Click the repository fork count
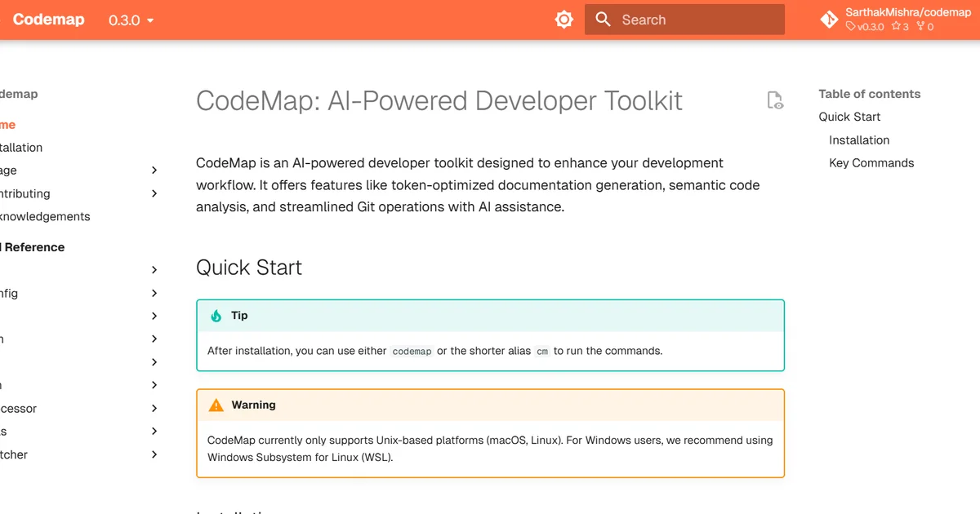 (x=925, y=27)
